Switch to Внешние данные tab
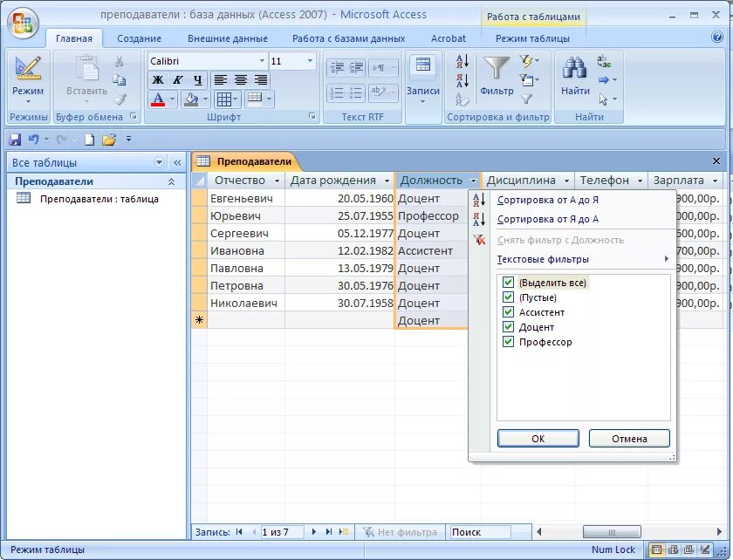The width and height of the screenshot is (733, 560). coord(228,38)
